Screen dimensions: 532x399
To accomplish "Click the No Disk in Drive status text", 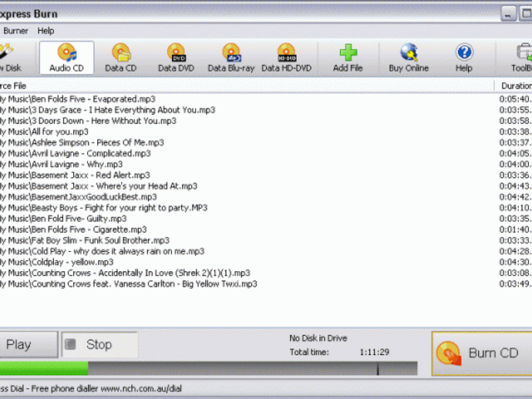I will 318,338.
